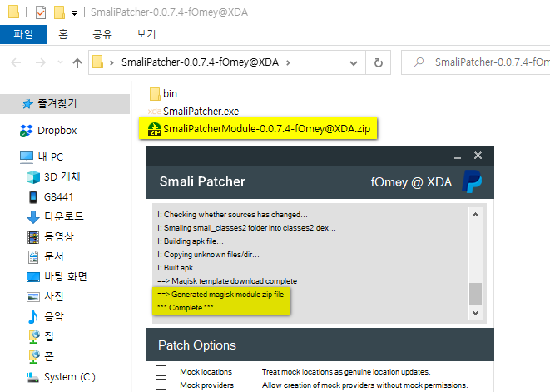Click the chevron before SmaliPatcher-0.0.7.4 path
The image size is (550, 392).
(x=111, y=62)
